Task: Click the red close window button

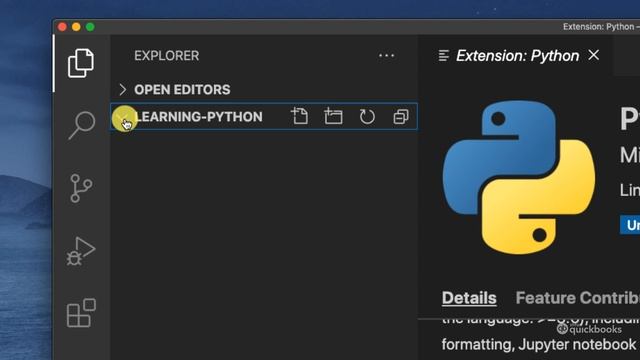Action: click(x=62, y=27)
